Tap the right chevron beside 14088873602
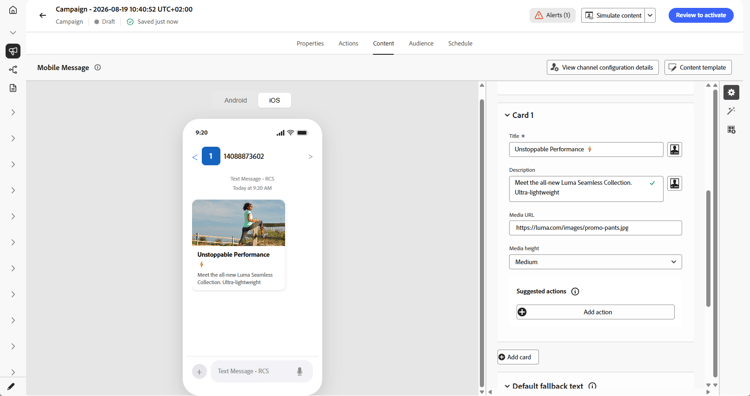 (310, 156)
